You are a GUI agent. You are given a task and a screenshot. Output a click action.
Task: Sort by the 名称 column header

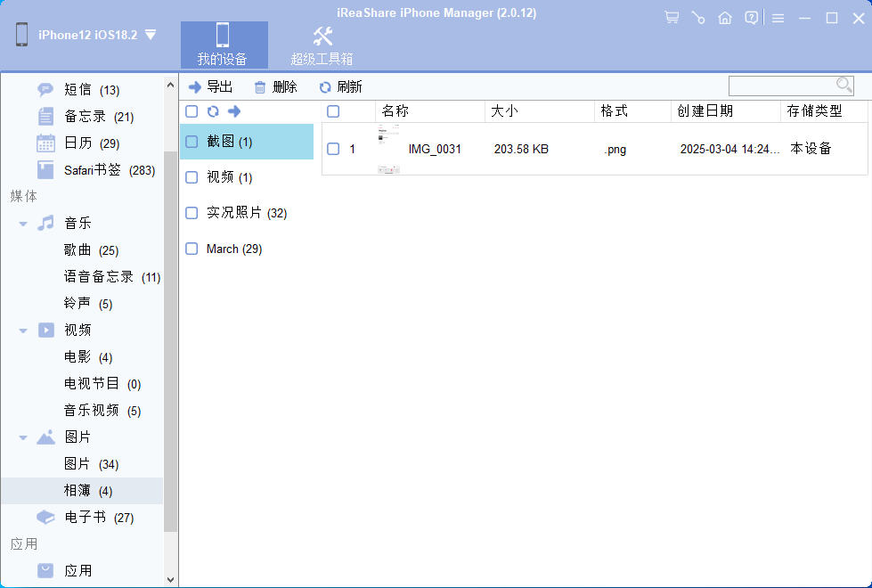(x=430, y=111)
